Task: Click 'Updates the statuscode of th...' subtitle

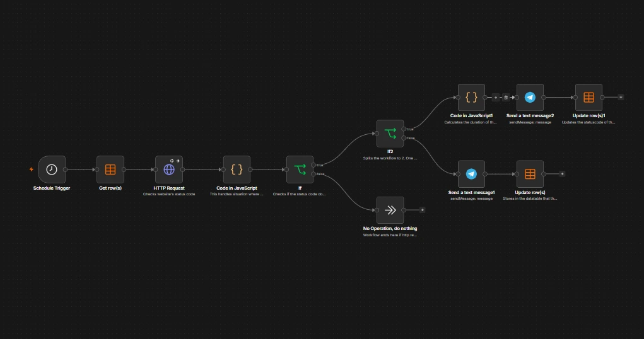Action: [588, 122]
